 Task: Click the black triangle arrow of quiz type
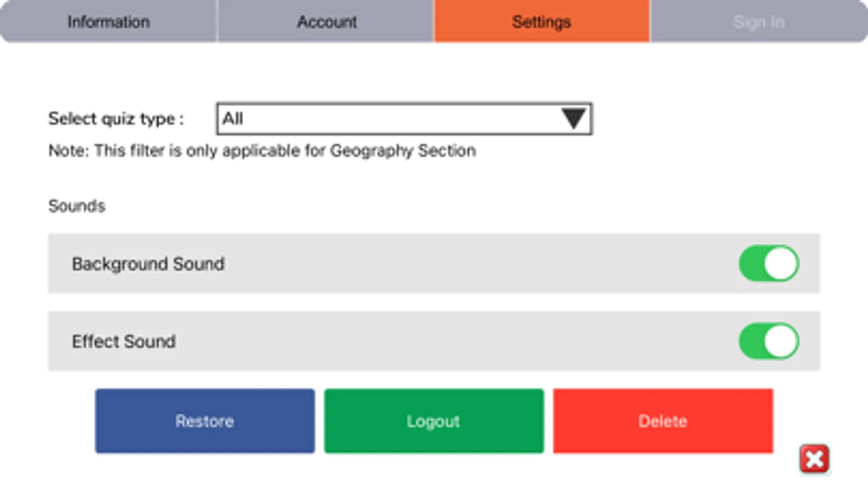[573, 118]
